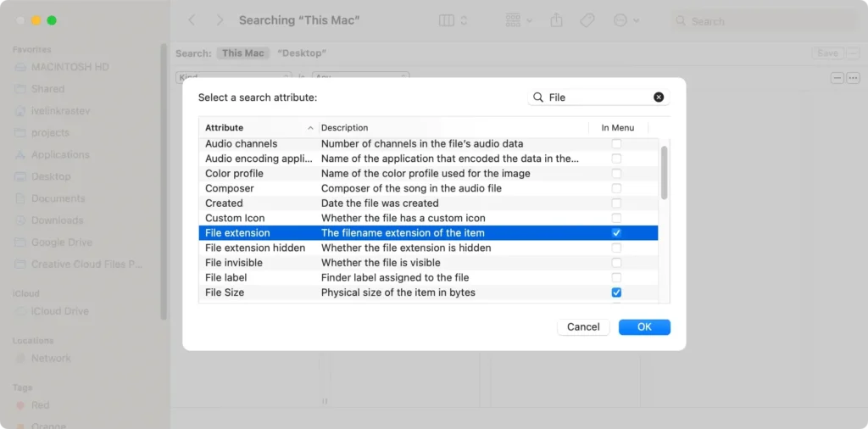Select the Created attribute row

click(x=428, y=203)
